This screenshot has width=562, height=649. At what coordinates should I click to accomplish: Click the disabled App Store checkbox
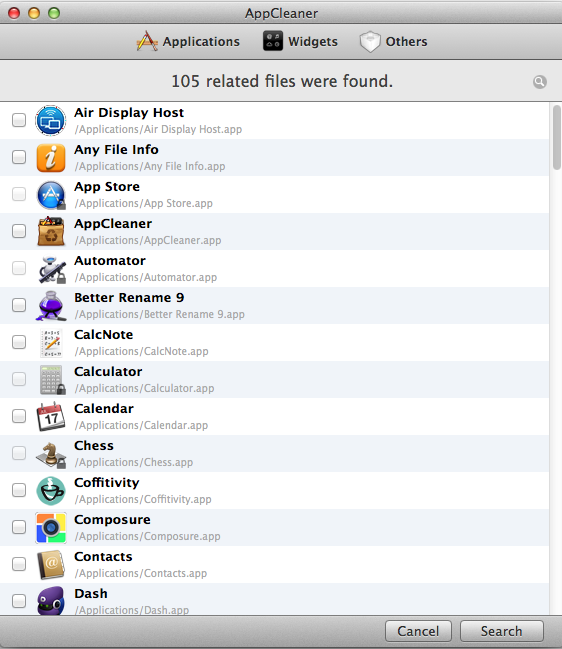pyautogui.click(x=19, y=194)
